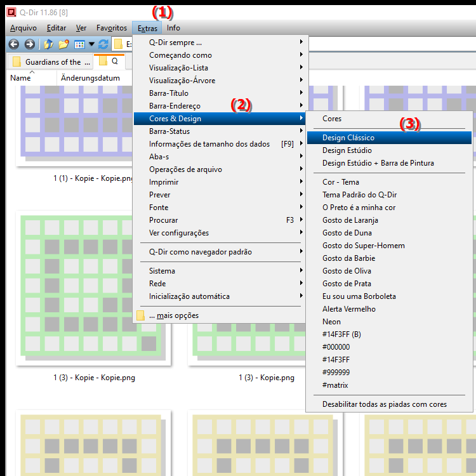Viewport: 476px width, 476px height.
Task: Choose Gosto da Barbie theme
Action: coord(390,258)
